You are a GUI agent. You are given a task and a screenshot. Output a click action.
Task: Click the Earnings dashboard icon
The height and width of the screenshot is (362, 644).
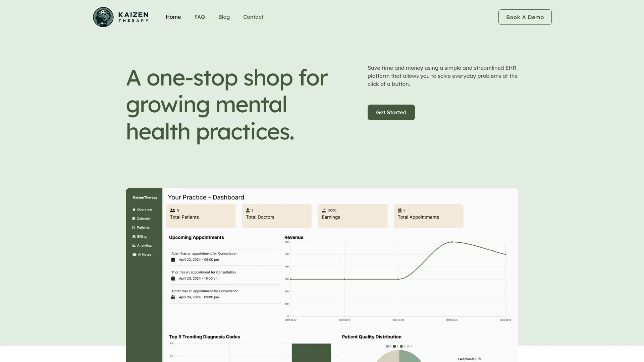click(x=324, y=210)
